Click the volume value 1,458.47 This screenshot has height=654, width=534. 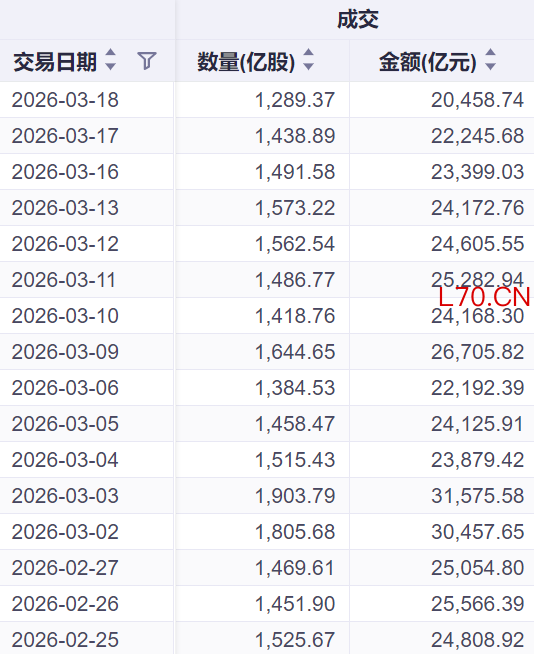tap(295, 424)
